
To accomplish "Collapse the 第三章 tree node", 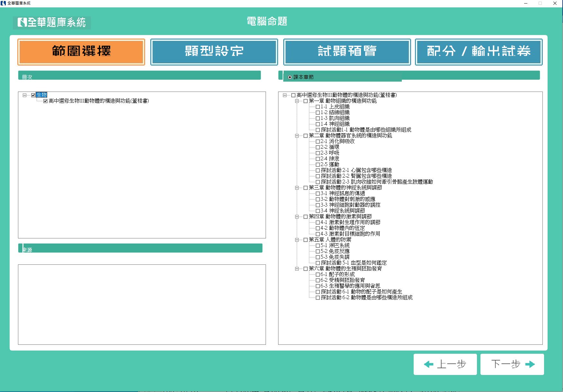I will tap(297, 188).
